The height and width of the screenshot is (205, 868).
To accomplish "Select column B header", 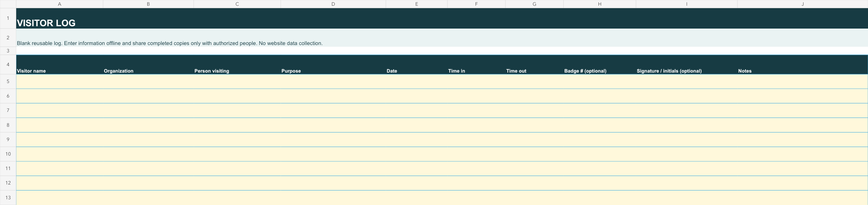I will tap(148, 4).
